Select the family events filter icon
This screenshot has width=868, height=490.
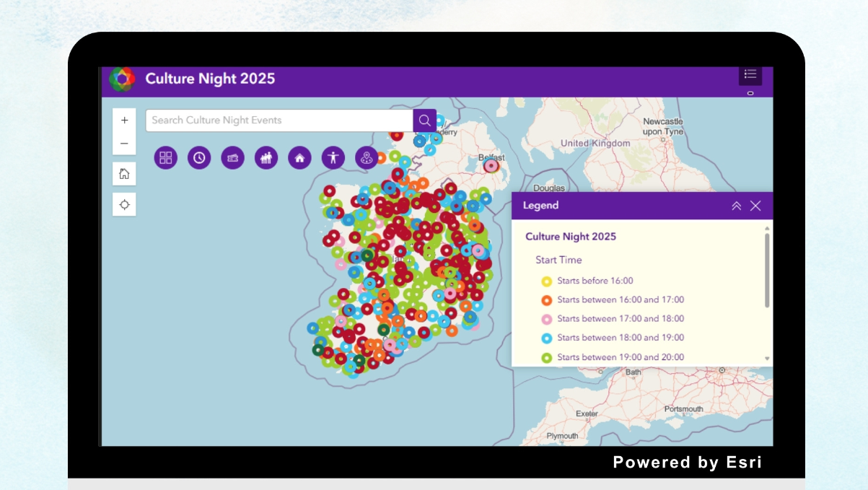point(266,157)
